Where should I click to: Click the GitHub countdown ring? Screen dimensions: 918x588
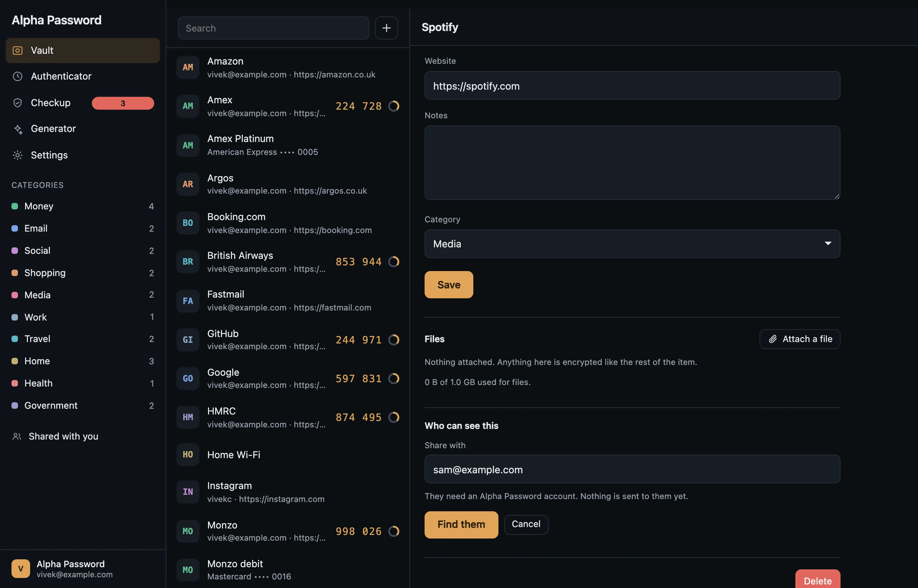pos(394,340)
